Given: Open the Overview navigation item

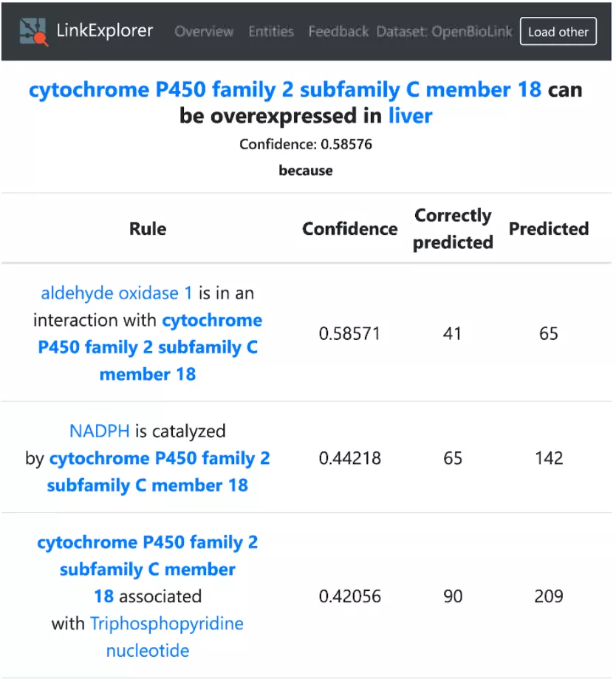Looking at the screenshot, I should pos(204,32).
